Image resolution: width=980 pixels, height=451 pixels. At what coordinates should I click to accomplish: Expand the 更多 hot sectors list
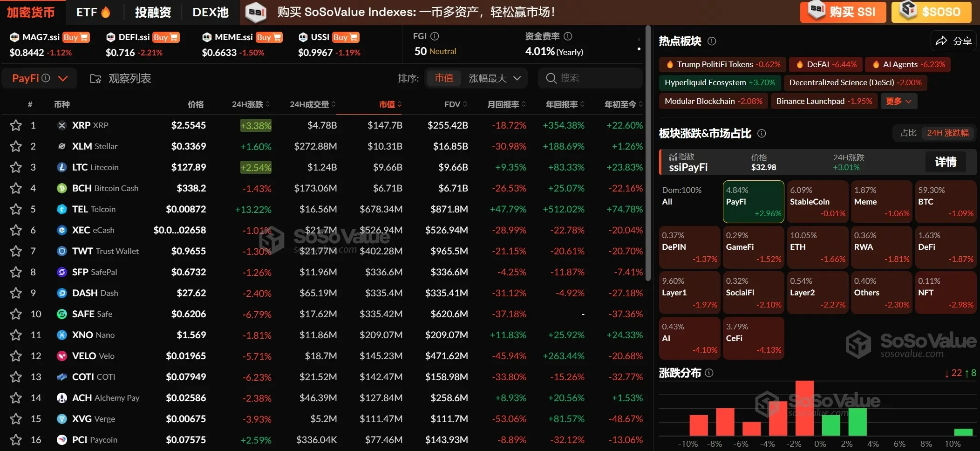pyautogui.click(x=898, y=101)
